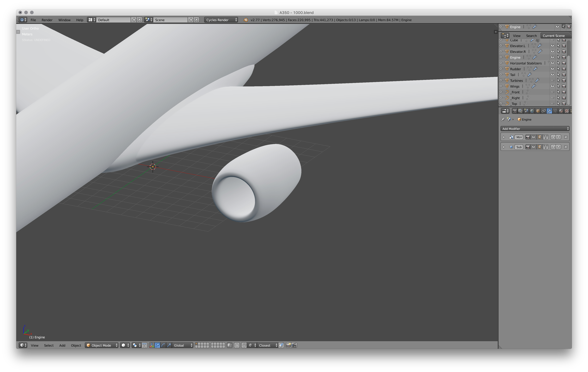This screenshot has width=588, height=372.
Task: Hide Elevator.L using its eye toggle
Action: point(552,46)
